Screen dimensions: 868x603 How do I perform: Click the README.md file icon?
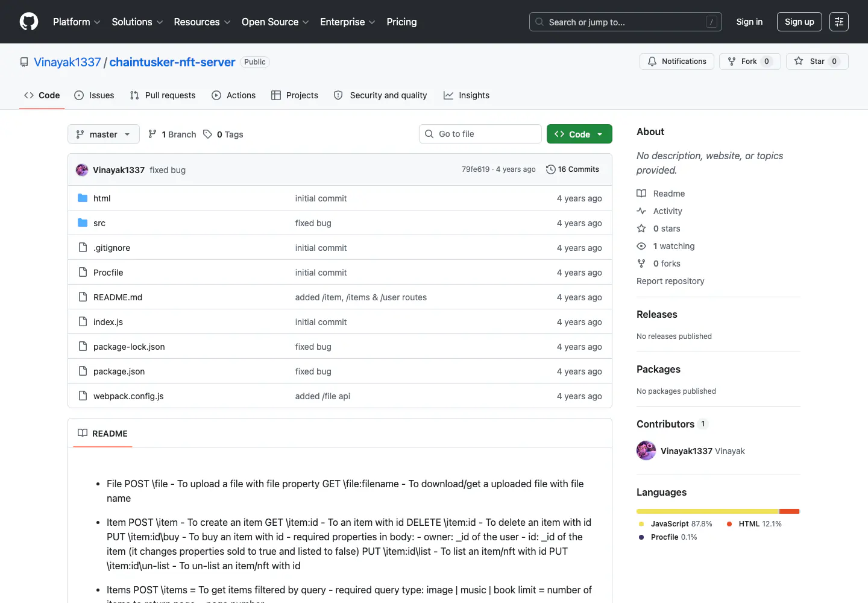point(83,297)
